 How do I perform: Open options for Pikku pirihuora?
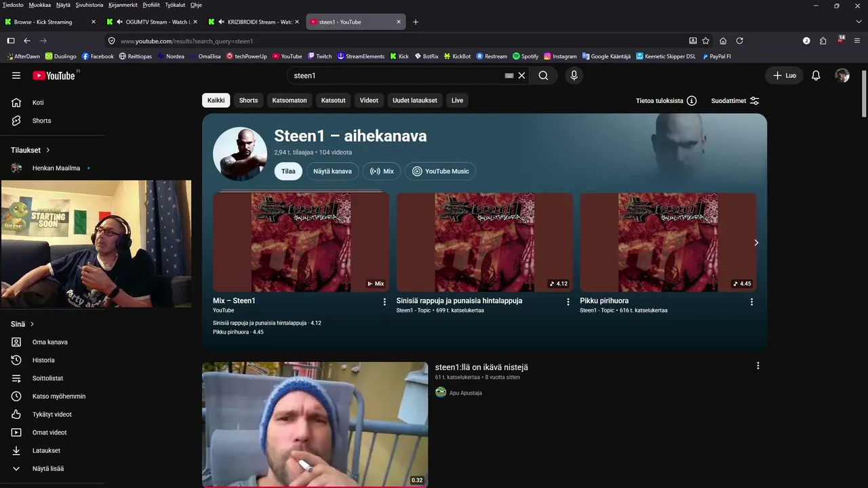click(x=751, y=302)
